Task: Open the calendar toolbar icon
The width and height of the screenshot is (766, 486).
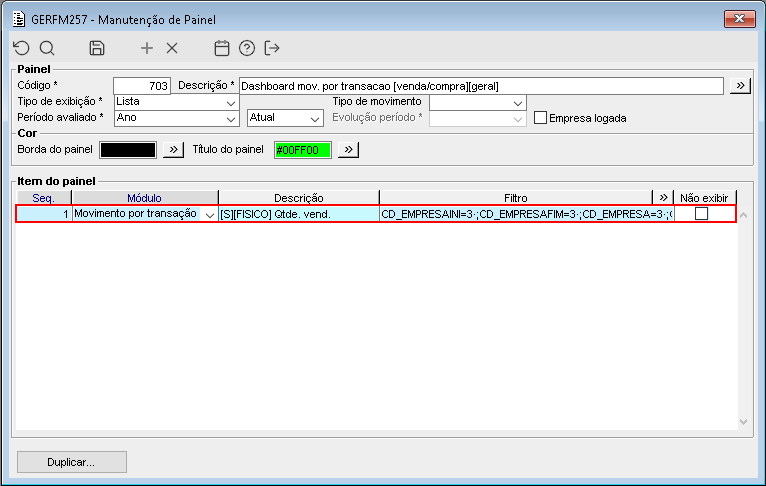Action: pyautogui.click(x=222, y=48)
